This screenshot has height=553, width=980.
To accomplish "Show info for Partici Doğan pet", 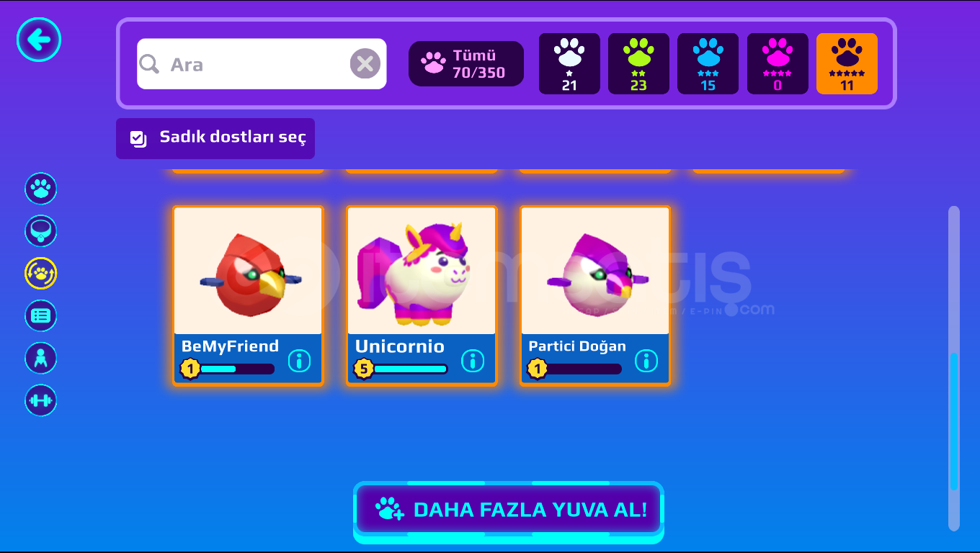I will coord(646,360).
